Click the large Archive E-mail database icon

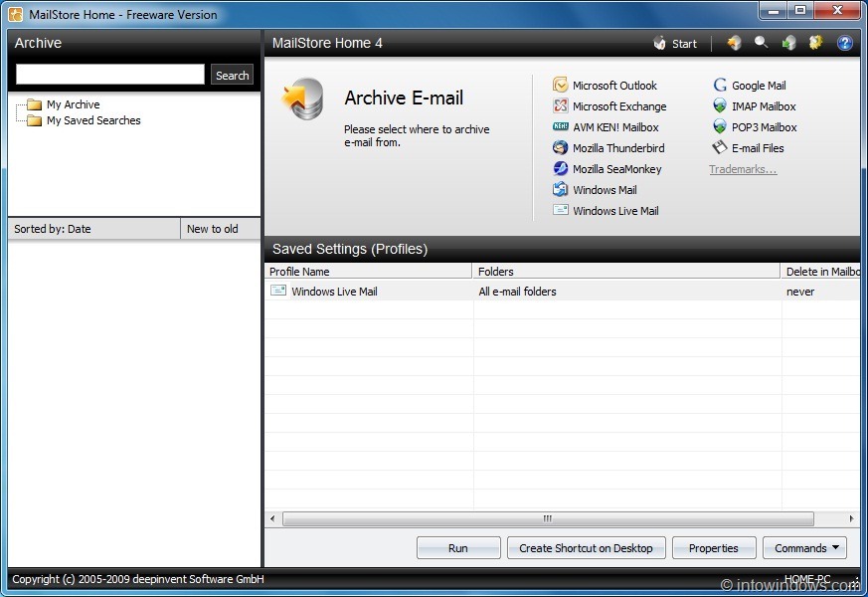(303, 99)
